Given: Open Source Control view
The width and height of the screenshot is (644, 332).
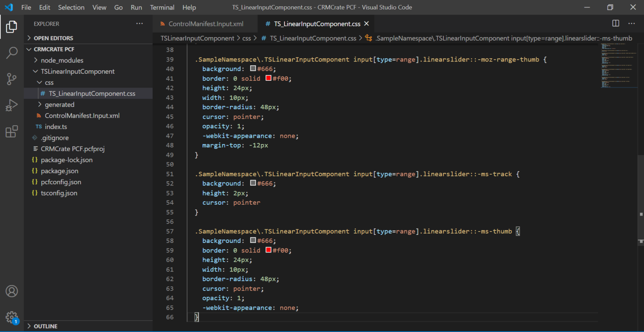Looking at the screenshot, I should tap(11, 79).
